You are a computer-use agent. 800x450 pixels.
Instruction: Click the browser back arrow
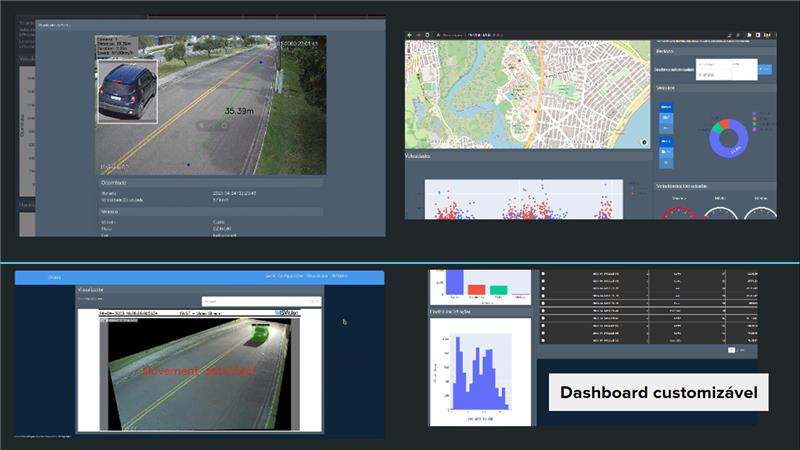[410, 34]
